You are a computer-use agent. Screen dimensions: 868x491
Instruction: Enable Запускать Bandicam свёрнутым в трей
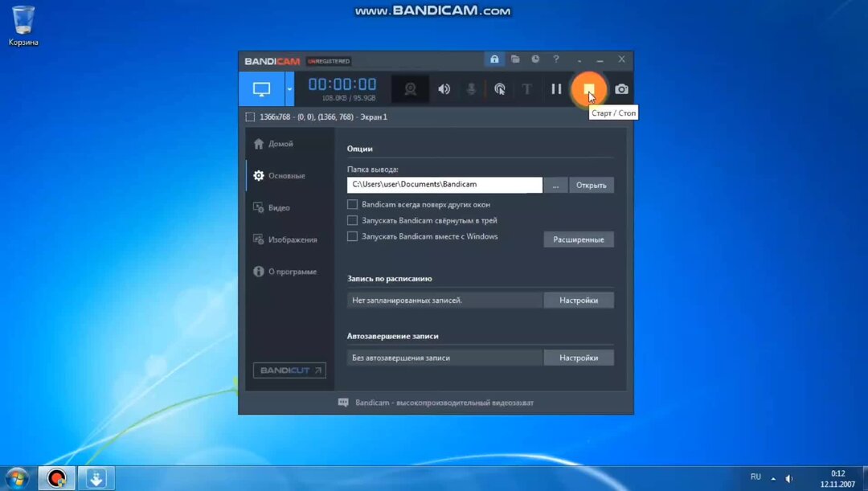coord(352,220)
